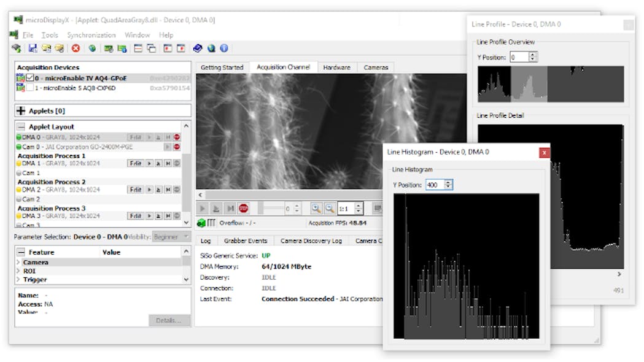Click the globe icon in the toolbar
The height and width of the screenshot is (362, 644).
(x=93, y=48)
